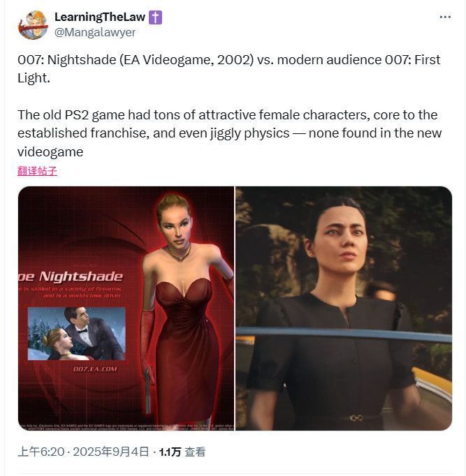Open the left Nightshade poster image
This screenshot has width=466, height=476.
click(126, 308)
